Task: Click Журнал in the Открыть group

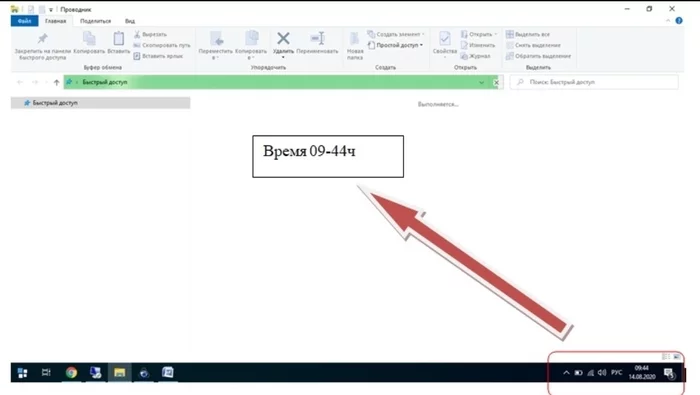Action: click(476, 56)
